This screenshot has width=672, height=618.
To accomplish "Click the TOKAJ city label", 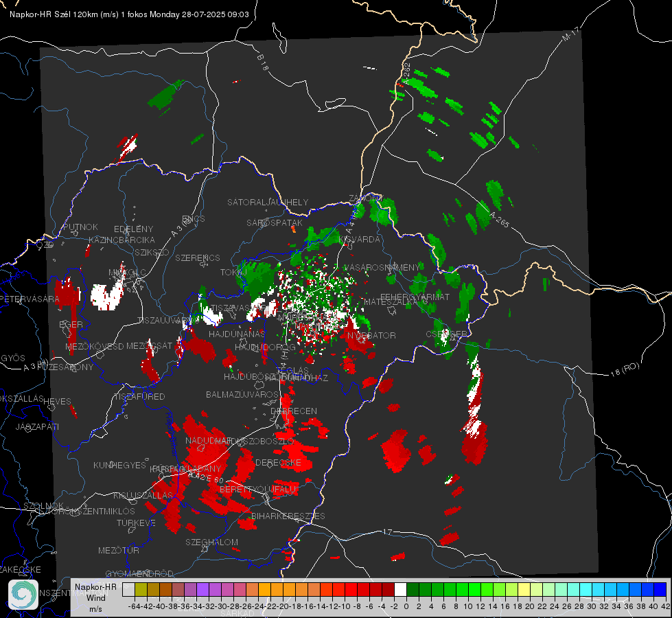I will tap(233, 273).
